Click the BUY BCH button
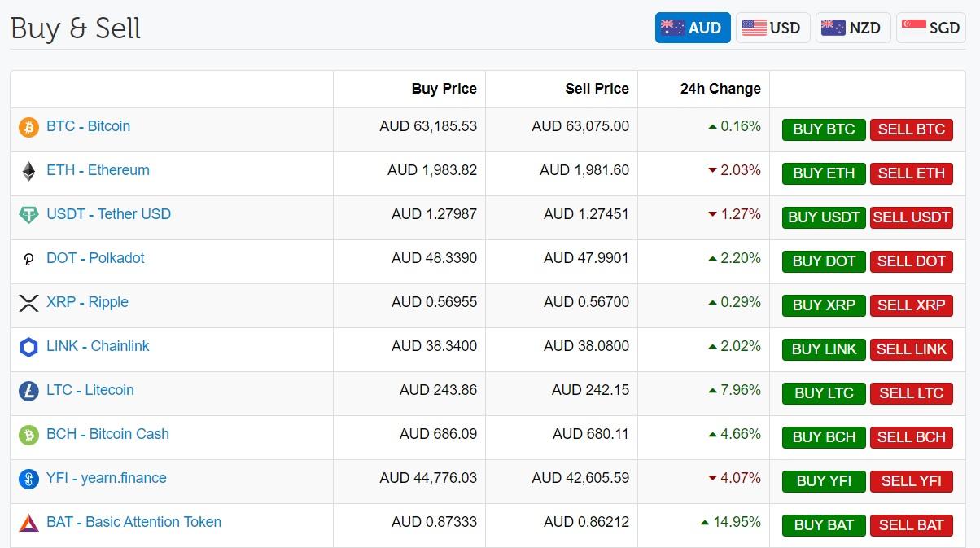 [x=824, y=437]
